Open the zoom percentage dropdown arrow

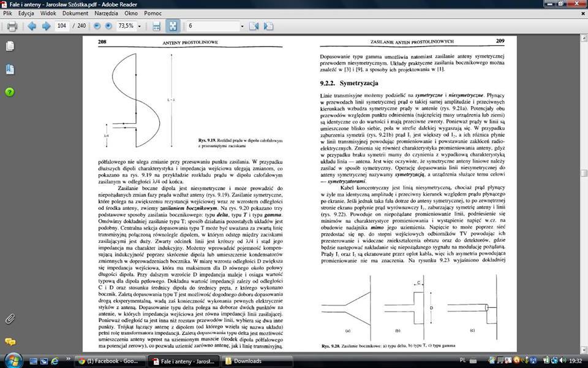[x=140, y=26]
